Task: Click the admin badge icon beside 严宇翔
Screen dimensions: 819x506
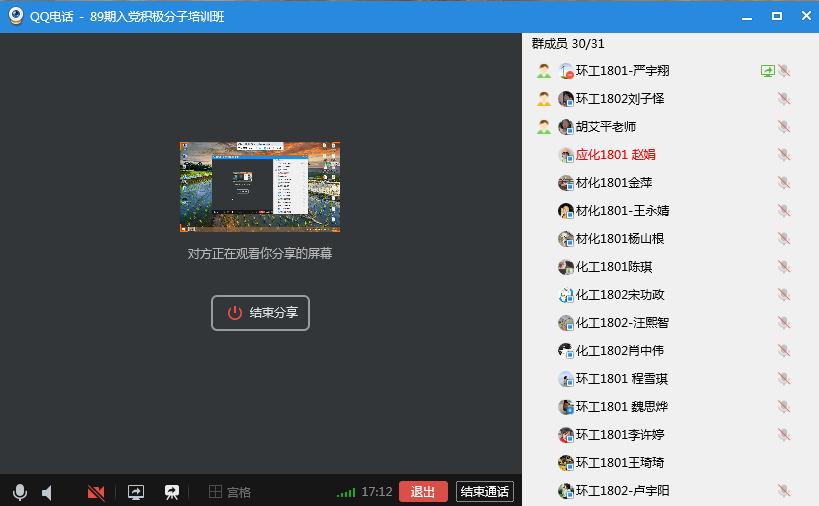Action: [543, 71]
